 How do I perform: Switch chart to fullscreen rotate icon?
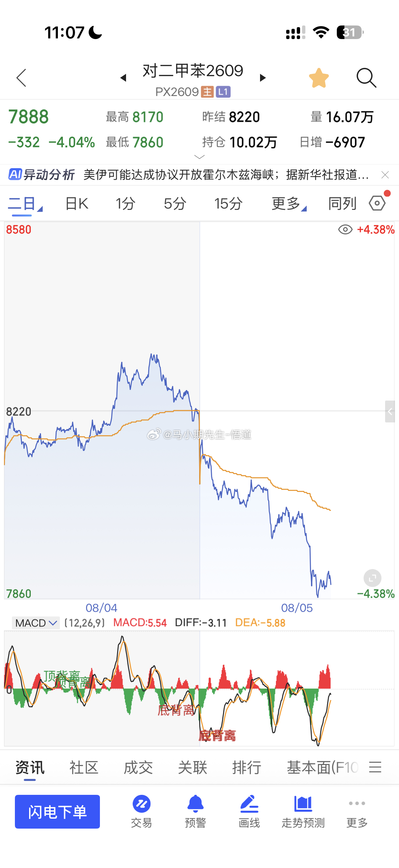point(373,578)
